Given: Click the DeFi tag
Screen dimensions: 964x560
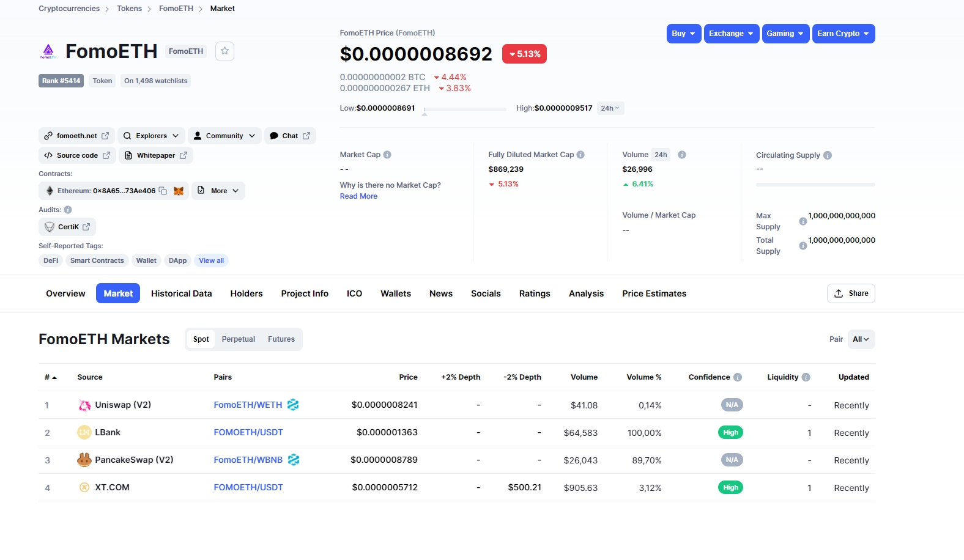Looking at the screenshot, I should point(51,260).
